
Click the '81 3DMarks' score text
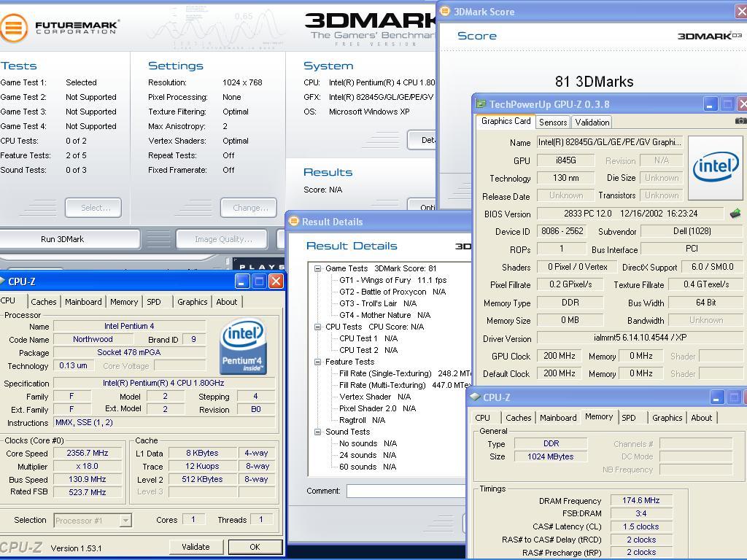(594, 82)
